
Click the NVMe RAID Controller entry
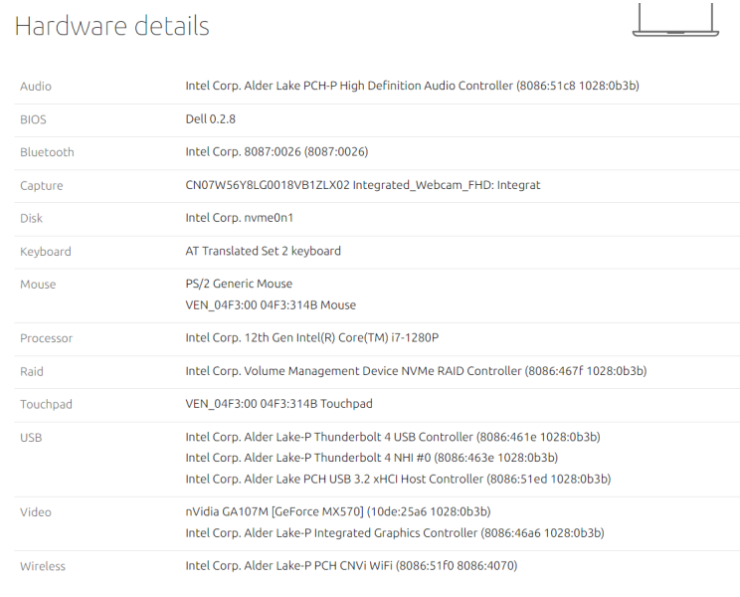(415, 371)
